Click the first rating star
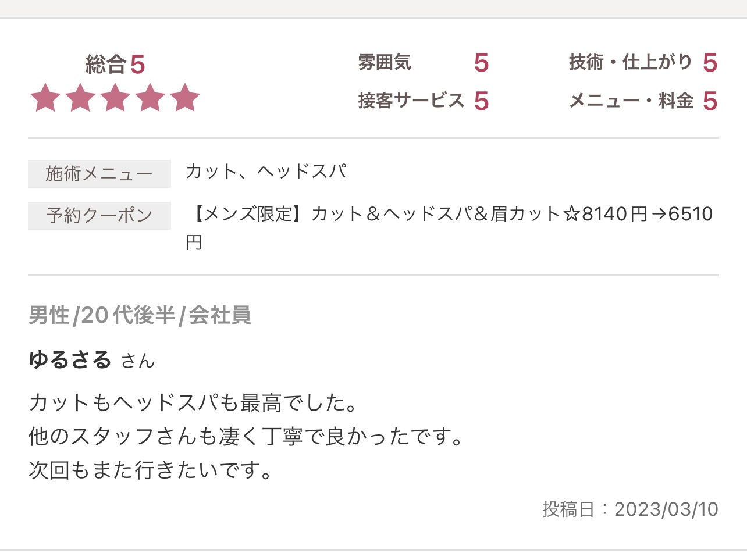Viewport: 747px width, 560px height. [45, 97]
